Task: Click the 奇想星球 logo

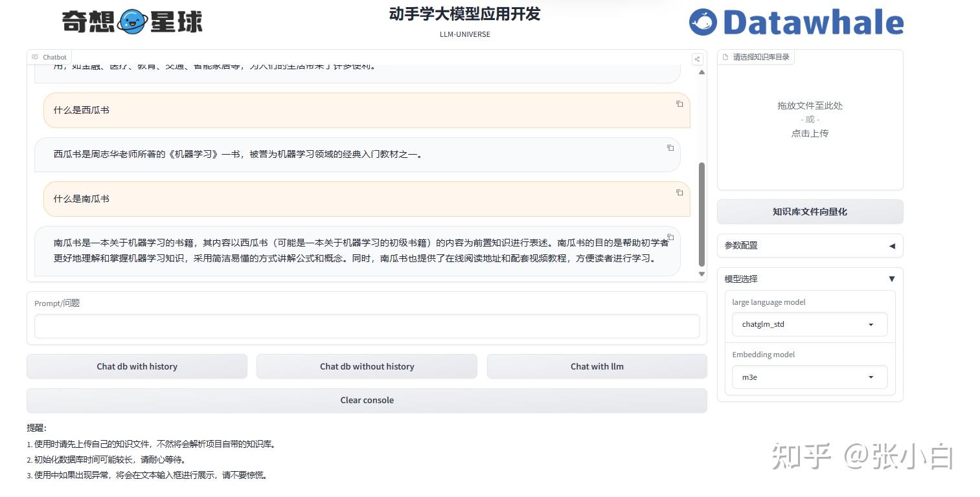Action: click(x=131, y=21)
